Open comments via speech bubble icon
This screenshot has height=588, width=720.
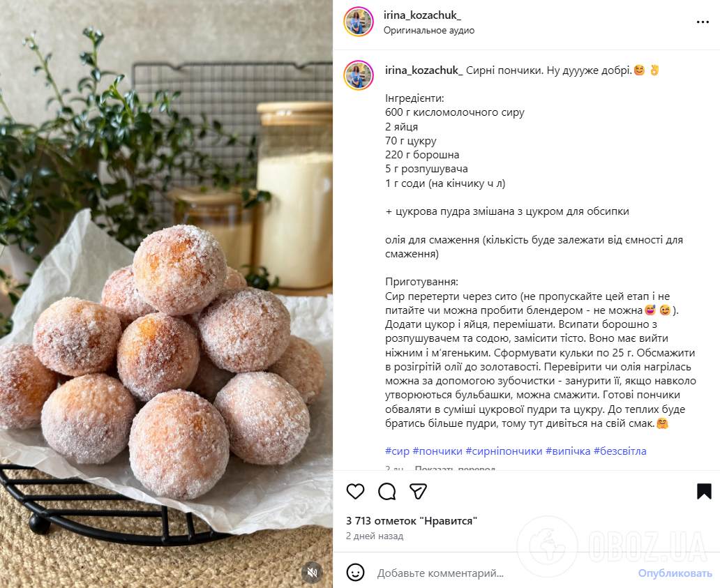coord(387,491)
